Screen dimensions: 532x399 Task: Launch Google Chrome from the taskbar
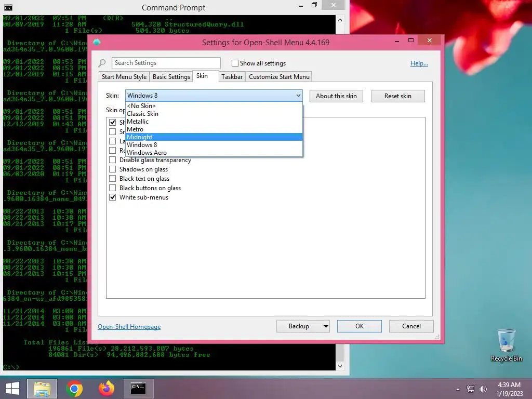tap(74, 389)
